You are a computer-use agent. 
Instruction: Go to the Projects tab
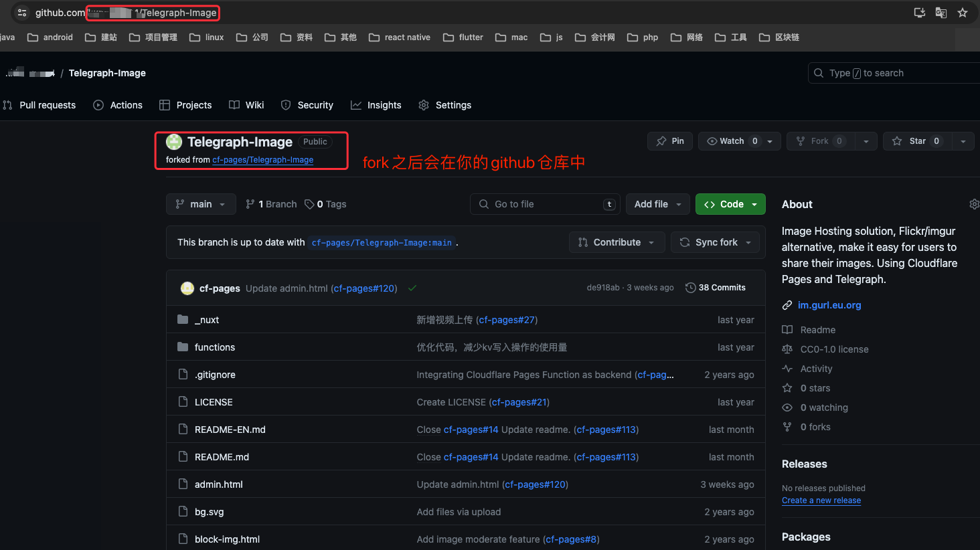185,105
